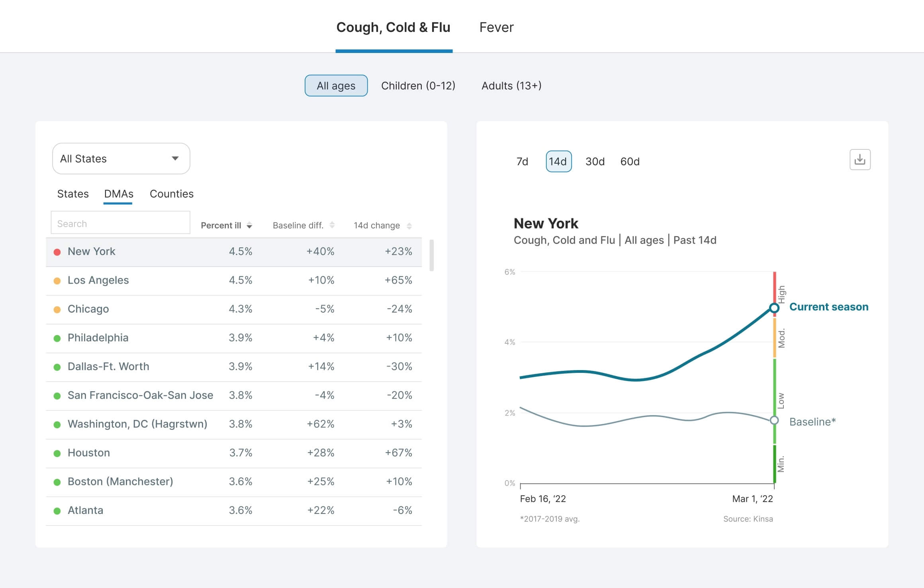Viewport: 924px width, 588px height.
Task: Click the Current season endpoint marker
Action: (774, 308)
